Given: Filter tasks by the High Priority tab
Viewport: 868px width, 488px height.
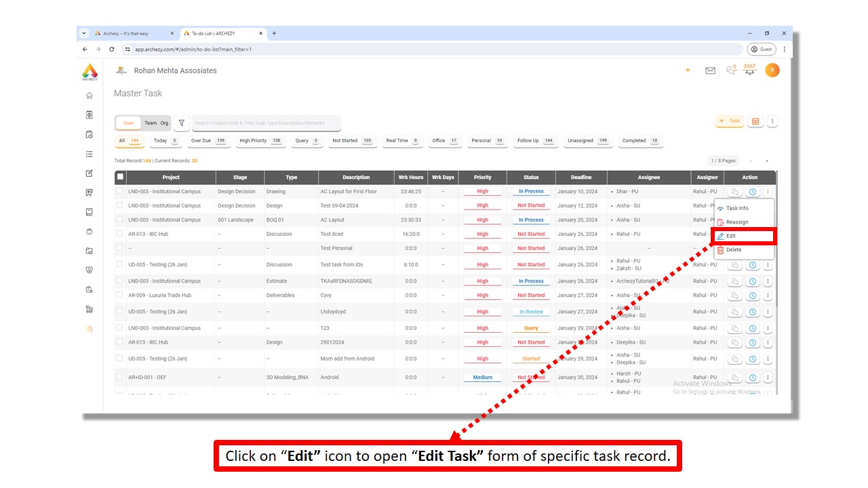Looking at the screenshot, I should [x=261, y=141].
